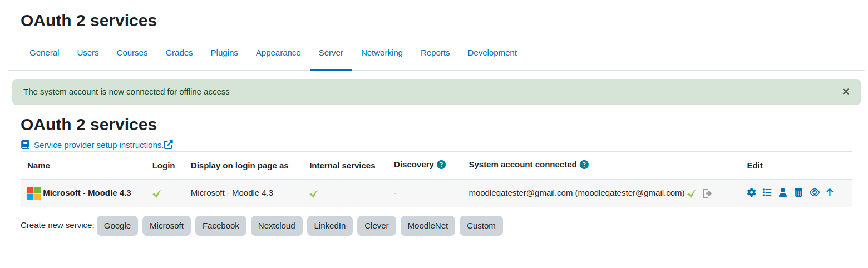Open settings gear for Microsoft service

click(x=751, y=192)
